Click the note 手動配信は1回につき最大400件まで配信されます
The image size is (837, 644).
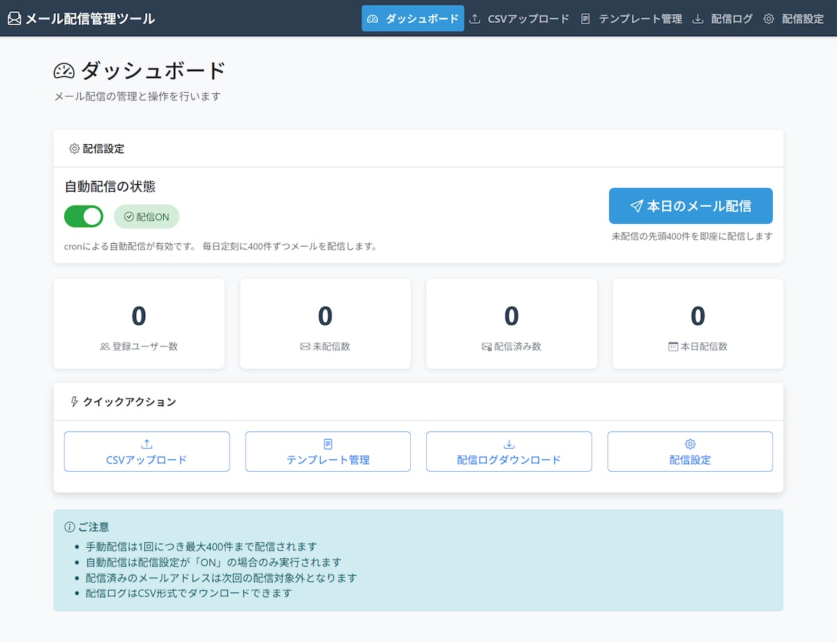(x=202, y=546)
